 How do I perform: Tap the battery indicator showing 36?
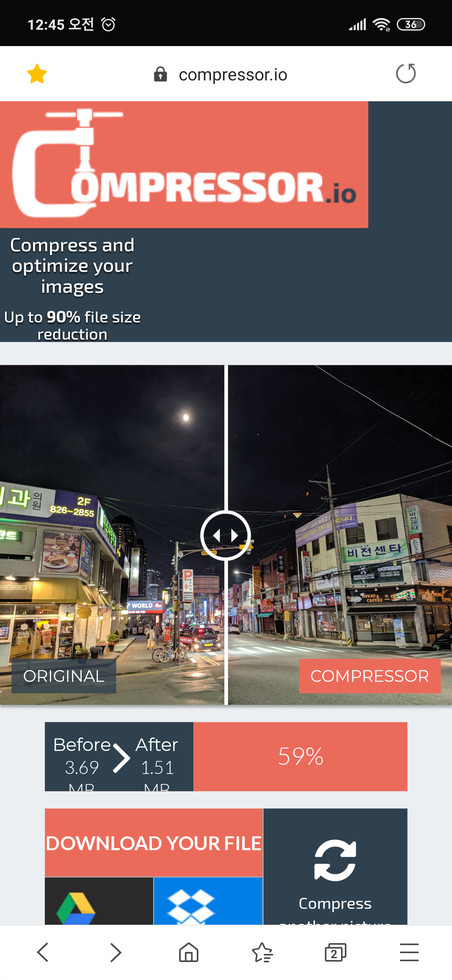point(411,24)
